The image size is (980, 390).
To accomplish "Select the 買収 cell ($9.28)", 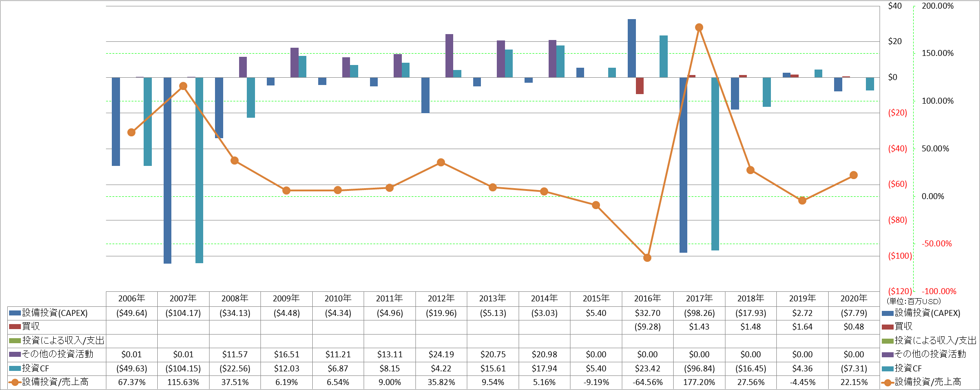I will point(647,327).
